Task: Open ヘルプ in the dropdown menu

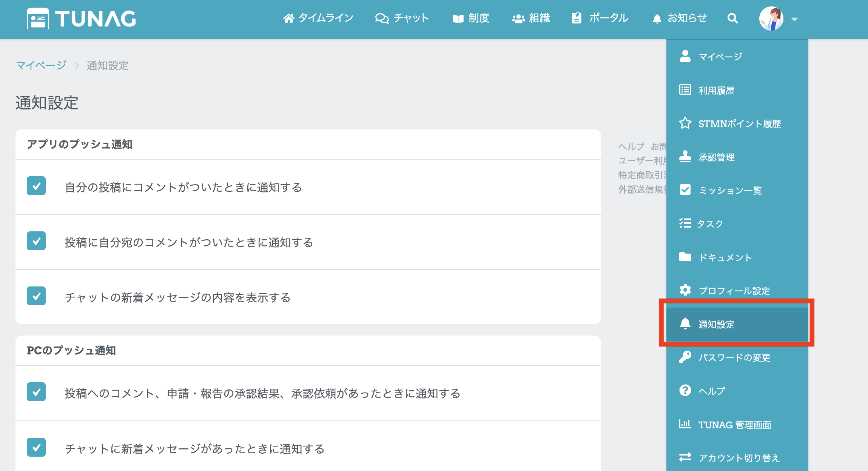Action: (x=737, y=391)
